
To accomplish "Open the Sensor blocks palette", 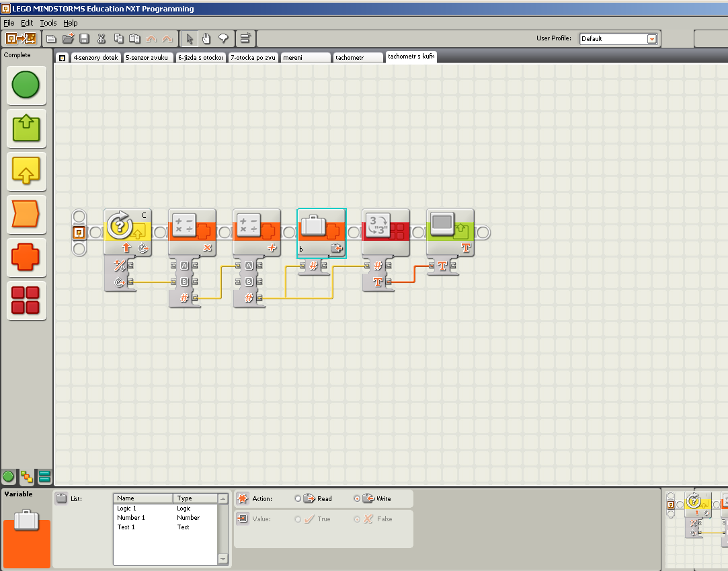I will (x=26, y=171).
